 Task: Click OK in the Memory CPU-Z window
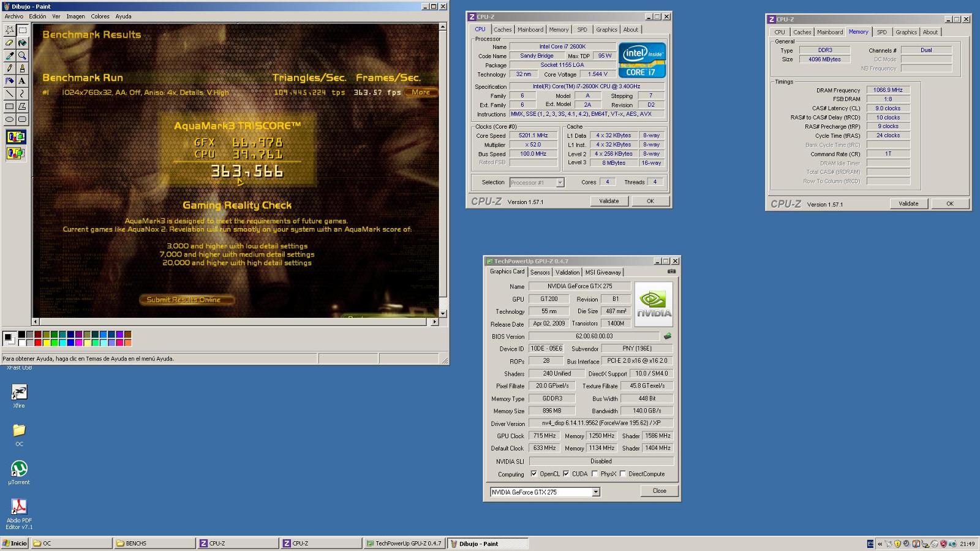950,203
